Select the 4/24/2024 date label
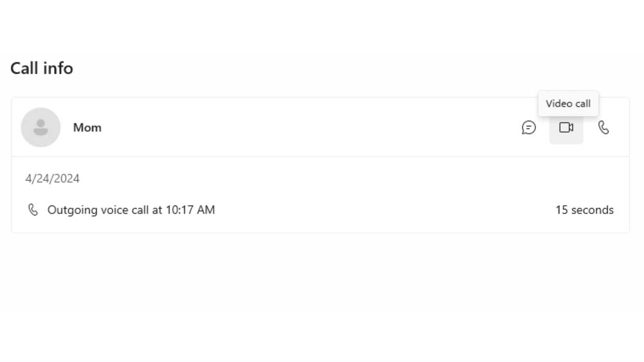Screen dimensions: 644x362 52,178
